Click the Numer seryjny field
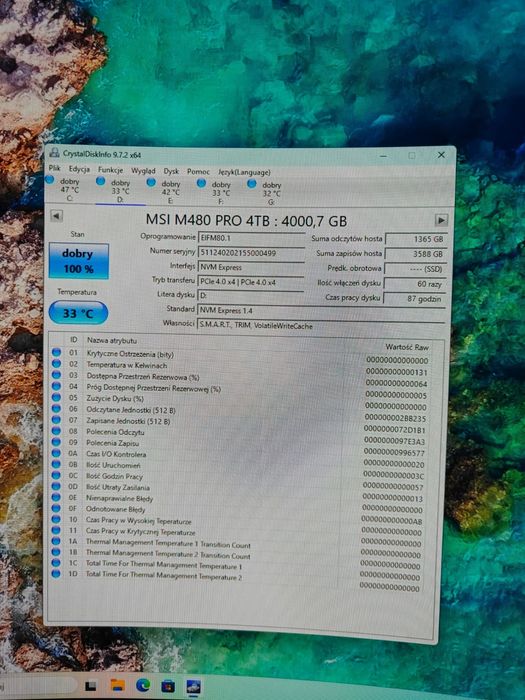Screen dimensions: 525x700 pos(251,253)
